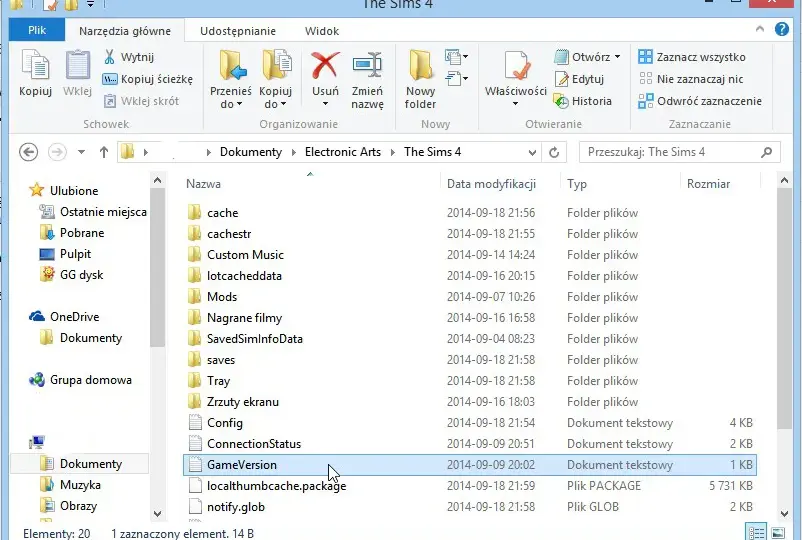Switch to Widok tab
This screenshot has height=540, width=802.
coord(322,31)
